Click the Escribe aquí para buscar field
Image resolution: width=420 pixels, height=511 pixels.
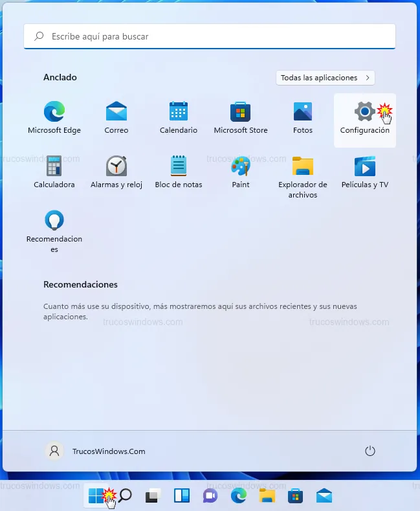210,37
